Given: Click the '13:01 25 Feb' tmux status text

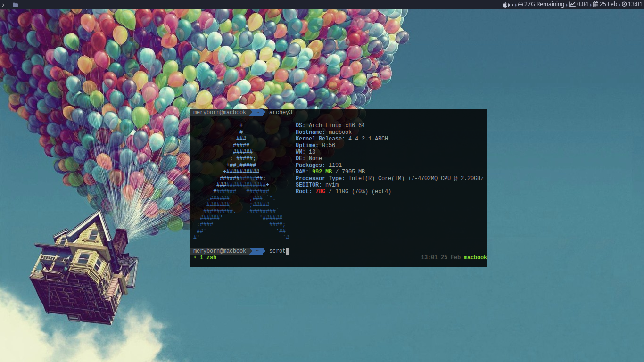Looking at the screenshot, I should coord(441,258).
